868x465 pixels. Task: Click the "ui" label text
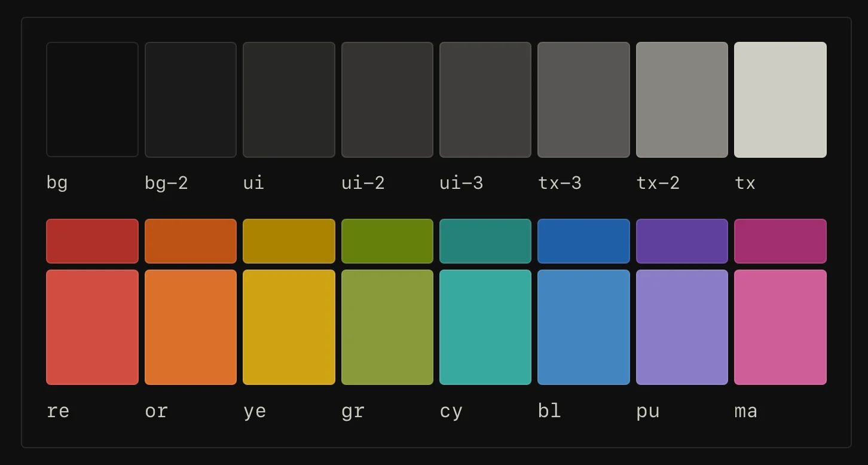253,183
